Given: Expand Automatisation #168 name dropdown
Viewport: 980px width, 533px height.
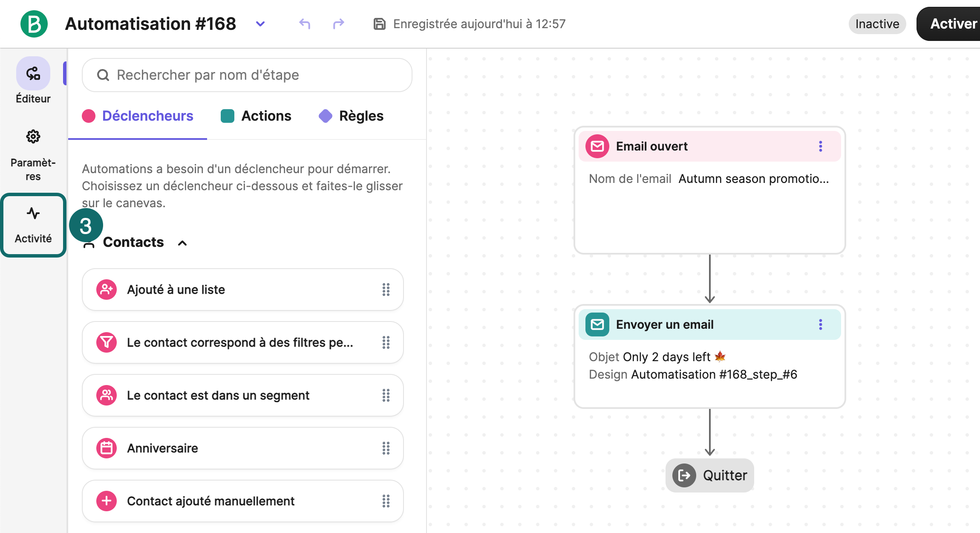Looking at the screenshot, I should [x=260, y=24].
